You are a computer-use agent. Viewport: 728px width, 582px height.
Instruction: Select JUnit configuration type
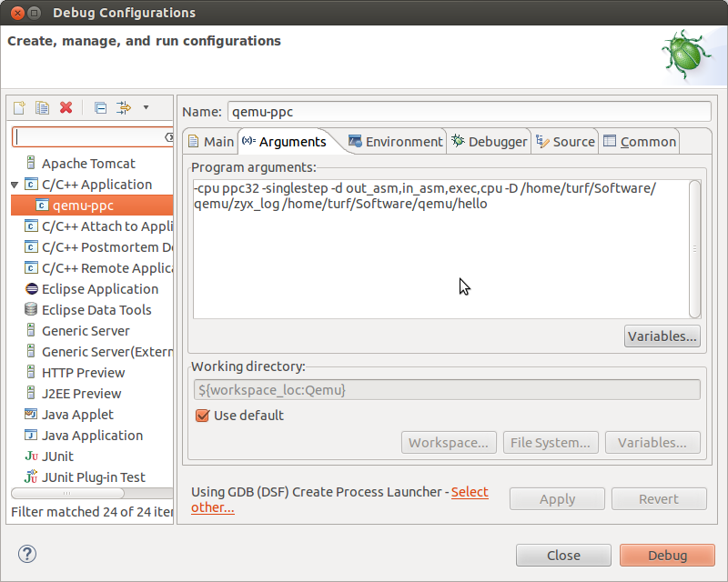[57, 457]
